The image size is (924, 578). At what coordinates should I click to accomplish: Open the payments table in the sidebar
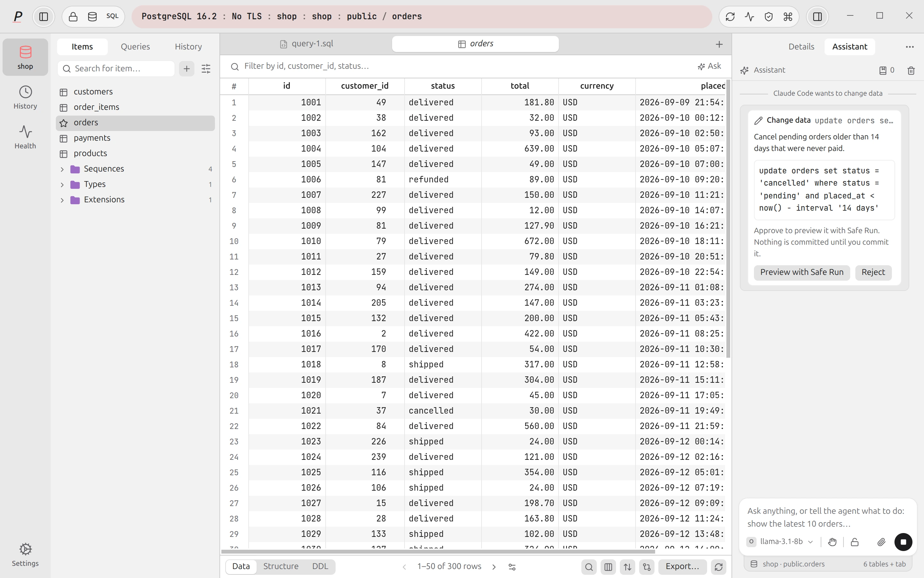(135, 138)
